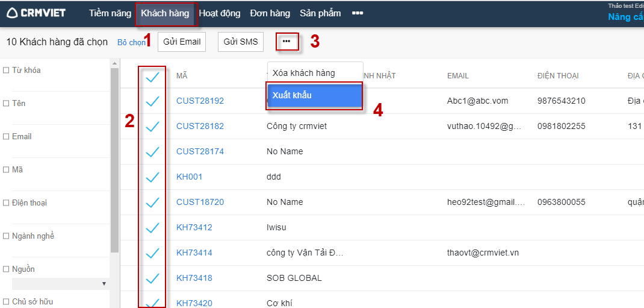Uncheck the row checkmark for KH73414

pyautogui.click(x=152, y=253)
